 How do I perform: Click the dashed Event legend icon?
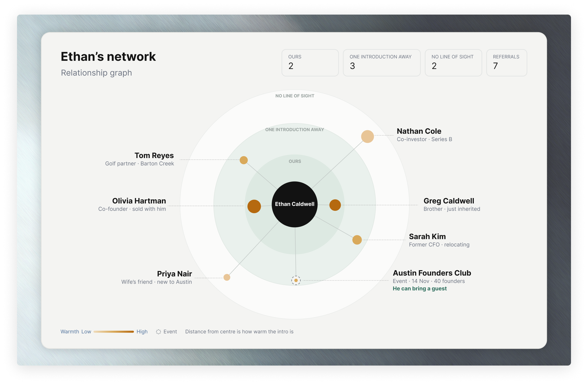[158, 332]
